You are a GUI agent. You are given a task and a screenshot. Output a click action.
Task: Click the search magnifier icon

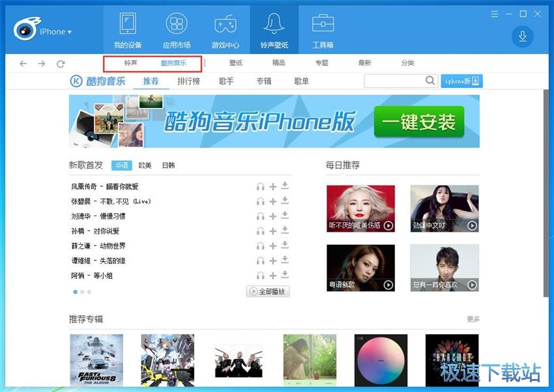click(x=430, y=81)
